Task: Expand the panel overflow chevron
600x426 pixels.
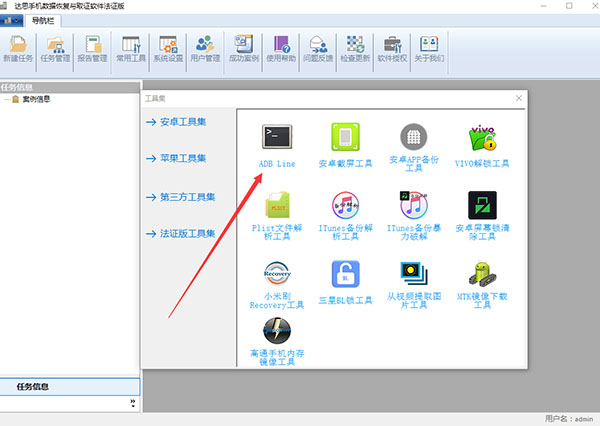Action: pyautogui.click(x=133, y=403)
